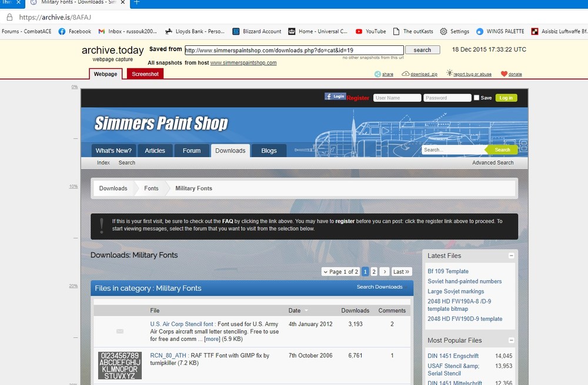
Task: Go to next page arrow
Action: pyautogui.click(x=385, y=271)
